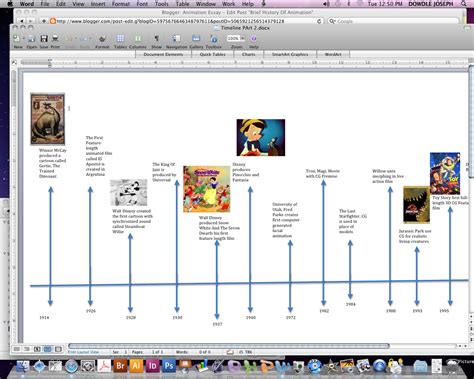Open Finder from the Dock
Screen dimensions: 474x379
tap(23, 366)
